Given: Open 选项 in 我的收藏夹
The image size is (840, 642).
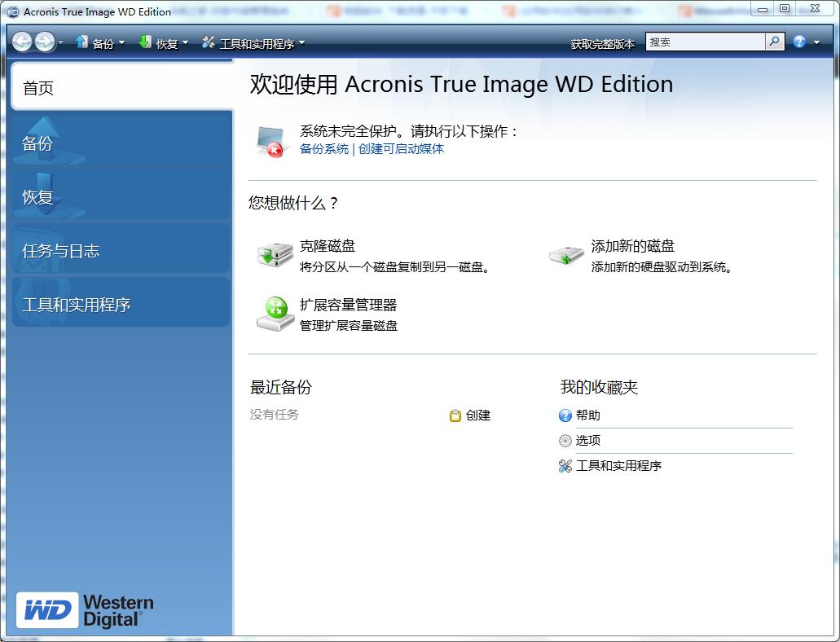Looking at the screenshot, I should pos(587,441).
